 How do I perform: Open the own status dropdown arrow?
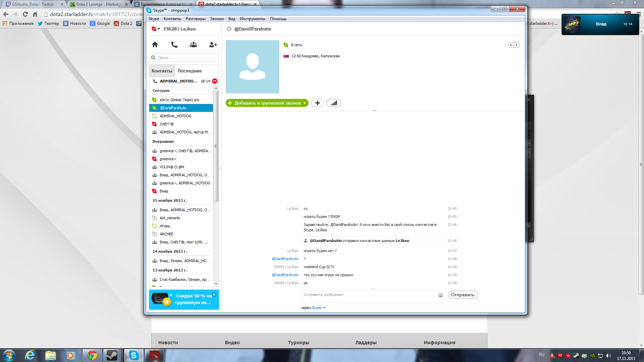[x=159, y=29]
